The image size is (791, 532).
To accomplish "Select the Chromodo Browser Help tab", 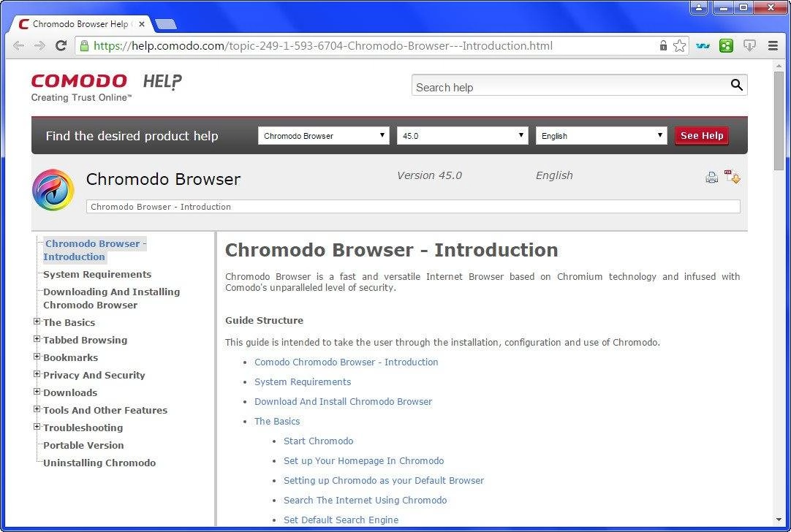I will pyautogui.click(x=80, y=23).
